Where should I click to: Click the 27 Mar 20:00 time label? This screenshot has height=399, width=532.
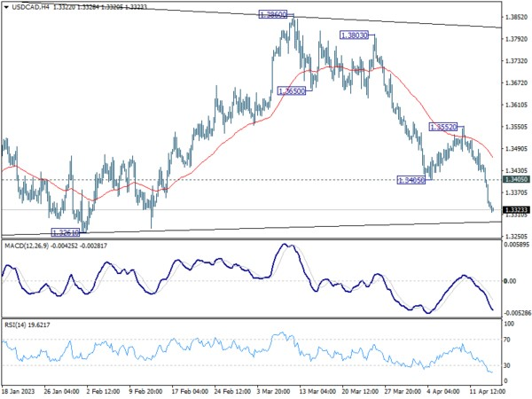click(403, 391)
